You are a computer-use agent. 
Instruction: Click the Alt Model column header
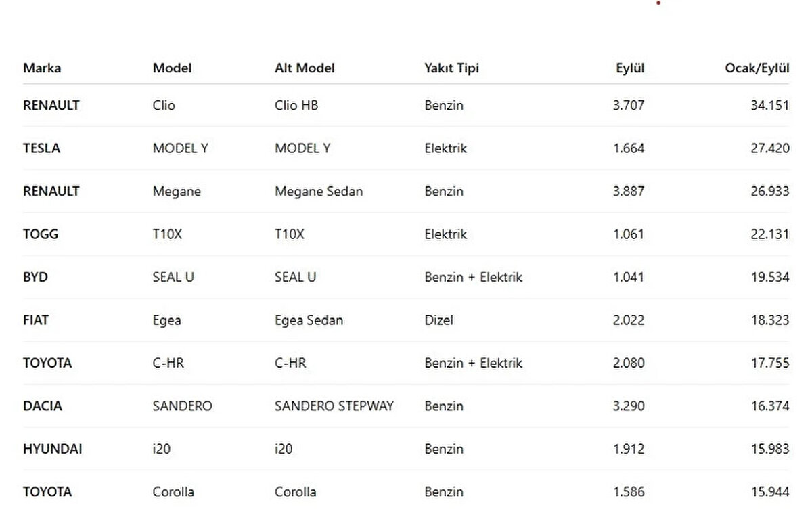[x=304, y=68]
